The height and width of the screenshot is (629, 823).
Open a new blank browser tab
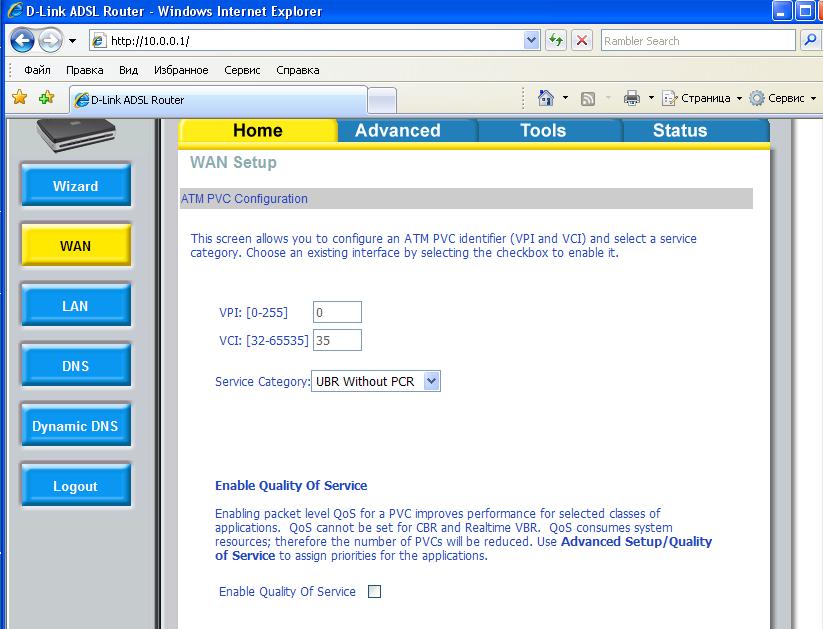coord(382,100)
